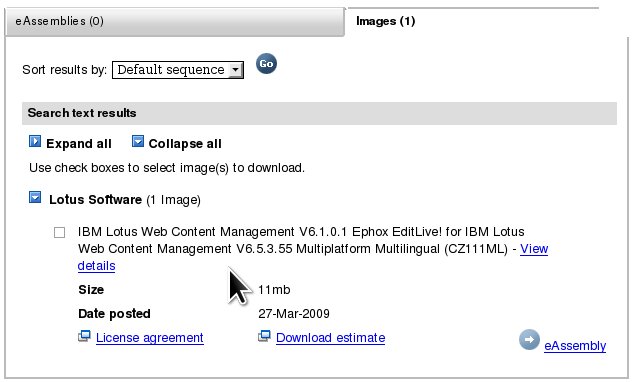Click the round arrow icon beside eAssembly
The height and width of the screenshot is (382, 633).
[529, 340]
